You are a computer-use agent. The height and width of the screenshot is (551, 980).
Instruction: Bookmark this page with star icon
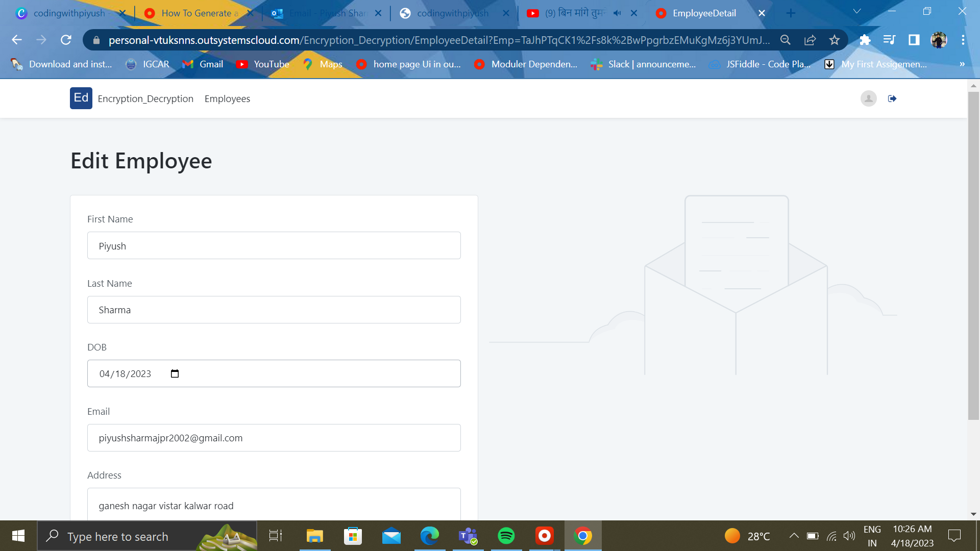834,40
